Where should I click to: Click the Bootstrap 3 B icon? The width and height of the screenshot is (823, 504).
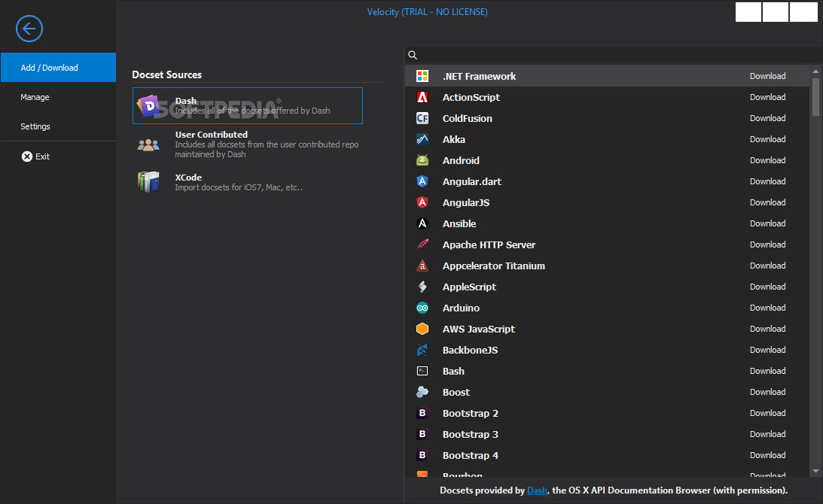pyautogui.click(x=422, y=434)
